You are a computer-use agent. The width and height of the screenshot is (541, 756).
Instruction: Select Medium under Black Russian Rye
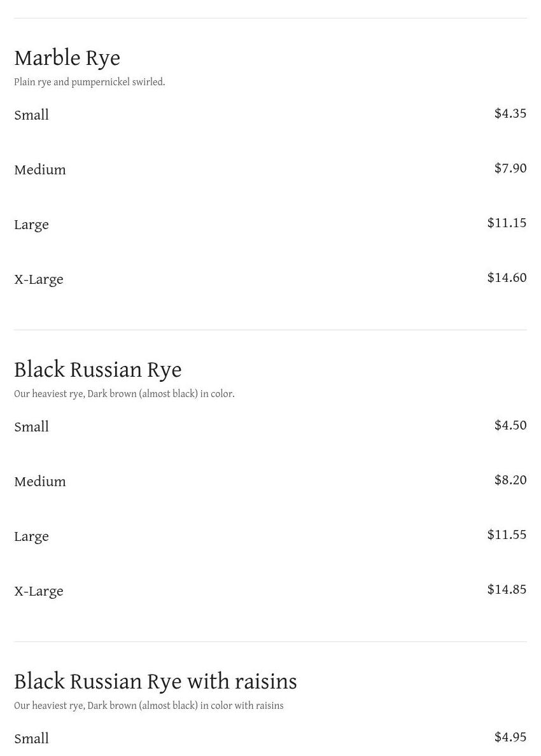(40, 482)
